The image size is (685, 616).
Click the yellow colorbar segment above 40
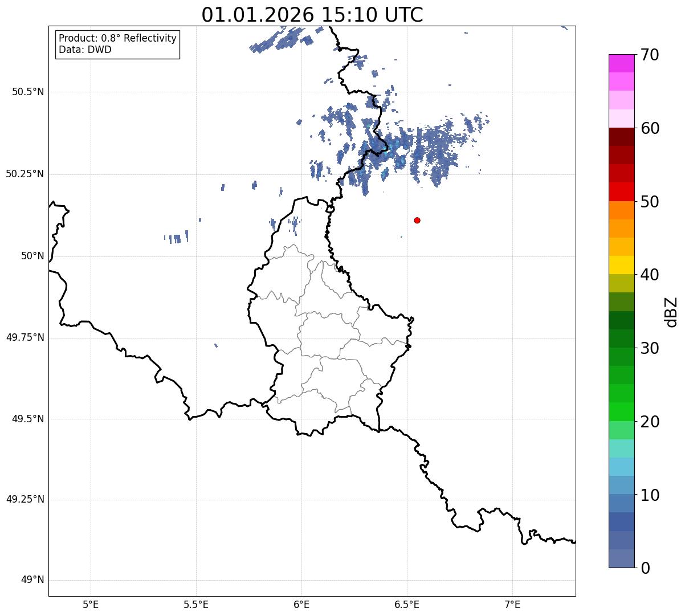pyautogui.click(x=621, y=265)
